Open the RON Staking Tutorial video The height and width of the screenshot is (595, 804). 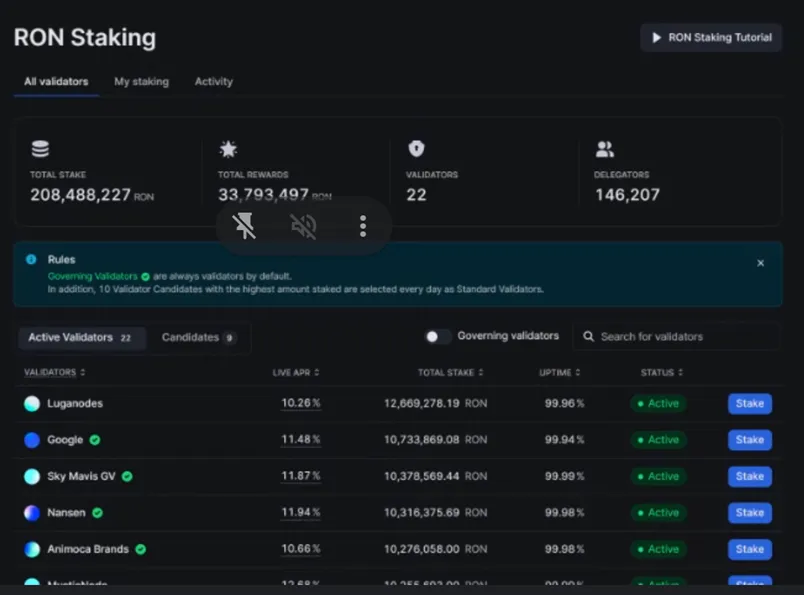pos(711,37)
